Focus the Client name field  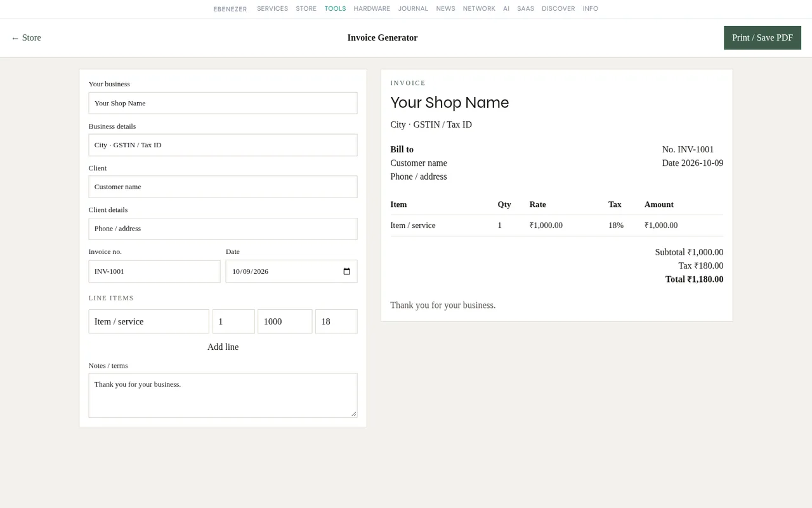[223, 187]
